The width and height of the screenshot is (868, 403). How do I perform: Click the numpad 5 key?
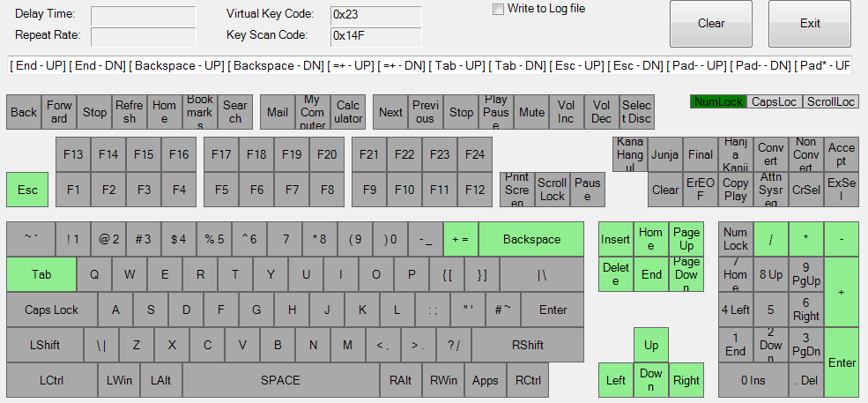tap(770, 310)
